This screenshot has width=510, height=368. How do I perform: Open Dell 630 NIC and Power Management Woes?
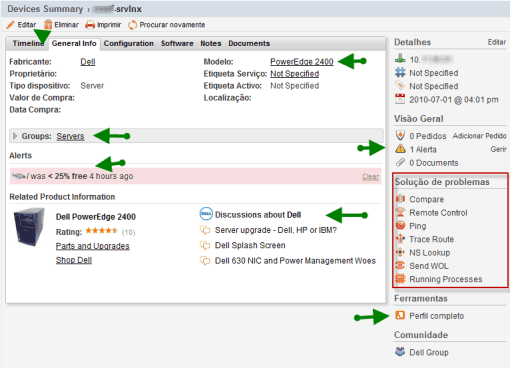[x=295, y=261]
